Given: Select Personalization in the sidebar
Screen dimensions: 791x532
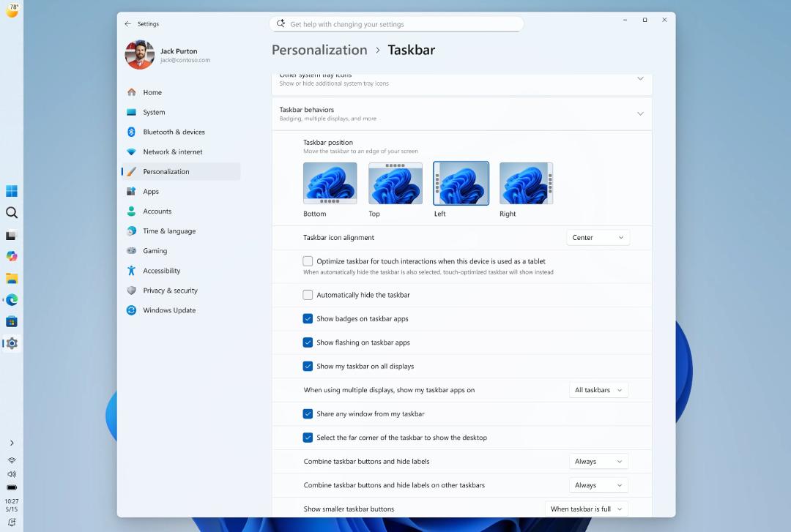Looking at the screenshot, I should 181,171.
